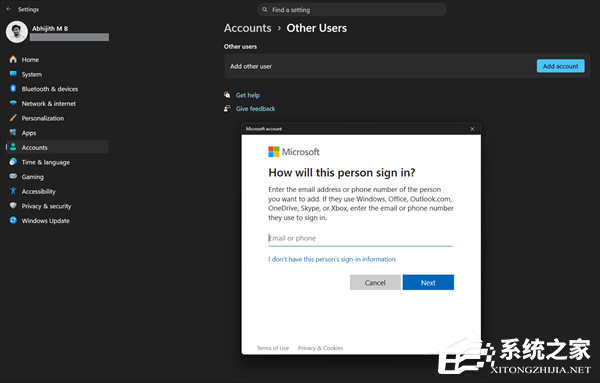Cancel the Microsoft account dialog
Image resolution: width=600 pixels, height=383 pixels.
tap(375, 282)
